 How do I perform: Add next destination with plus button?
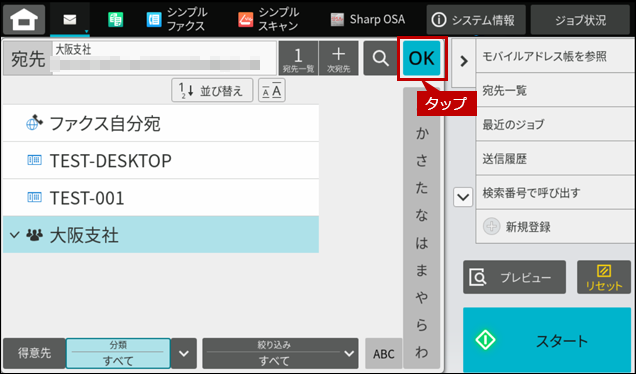click(338, 58)
